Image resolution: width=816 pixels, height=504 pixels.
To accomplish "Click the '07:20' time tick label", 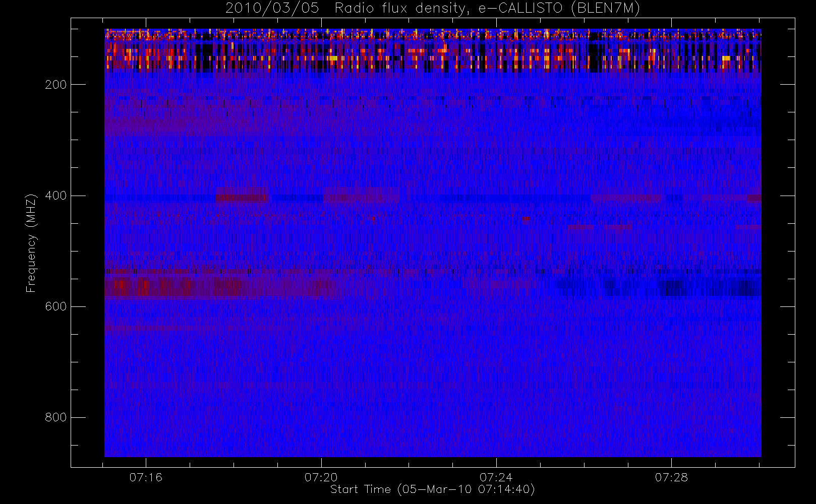I will tap(321, 477).
